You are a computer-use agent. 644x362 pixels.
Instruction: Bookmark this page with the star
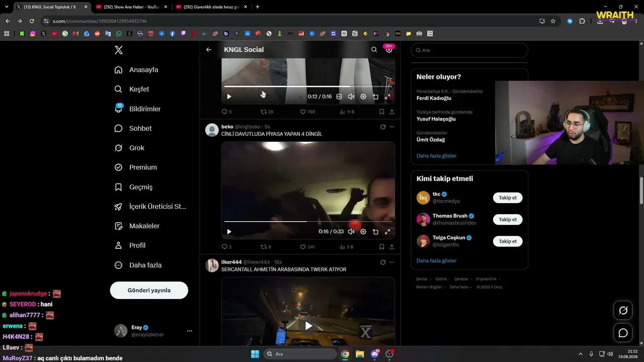553,21
